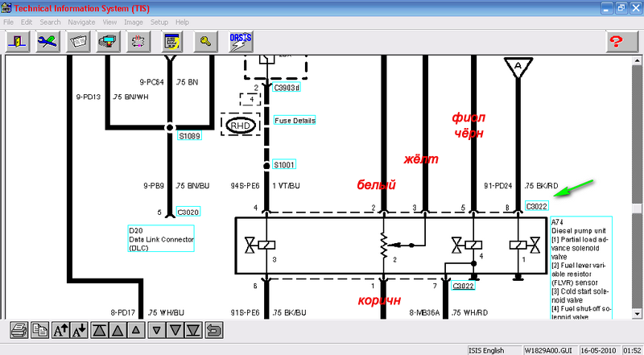Click the exit door icon in toolbar

pos(18,41)
